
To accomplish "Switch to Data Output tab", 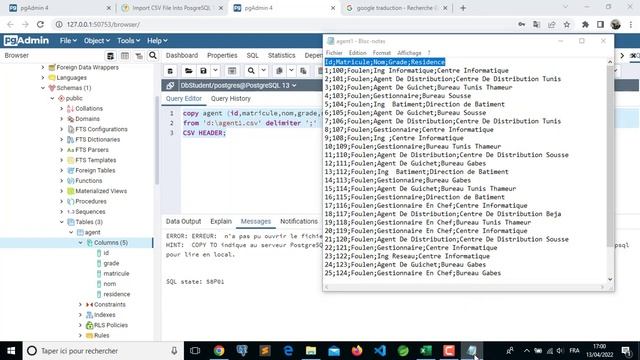I will (183, 221).
